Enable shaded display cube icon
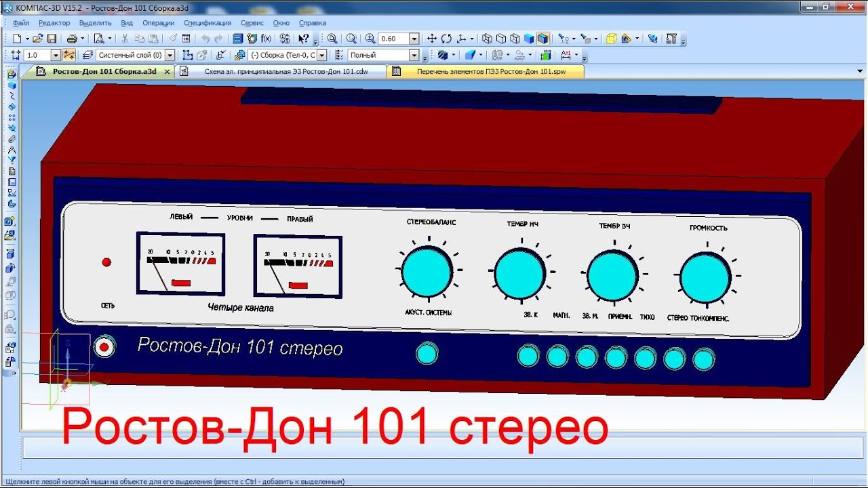 (x=529, y=39)
